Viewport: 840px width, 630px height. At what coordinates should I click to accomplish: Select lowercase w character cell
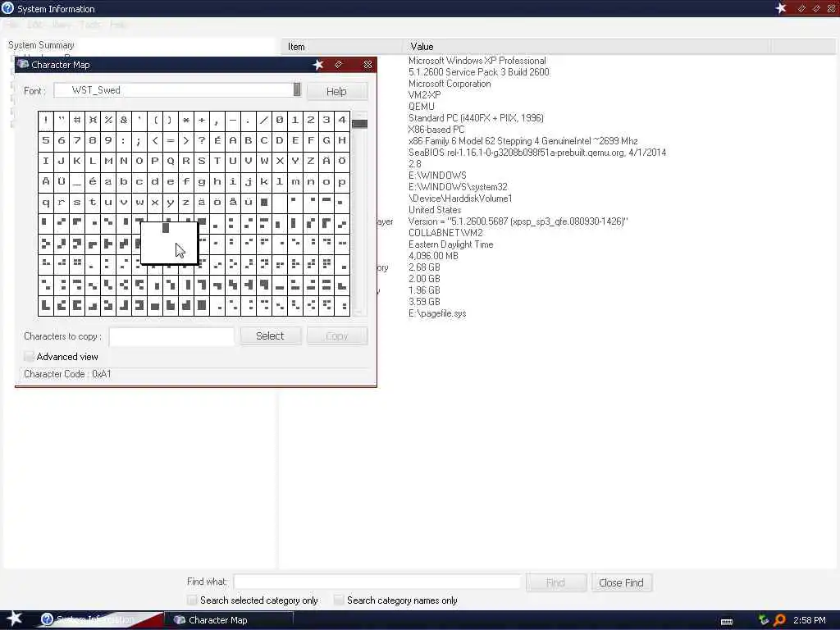coord(139,202)
